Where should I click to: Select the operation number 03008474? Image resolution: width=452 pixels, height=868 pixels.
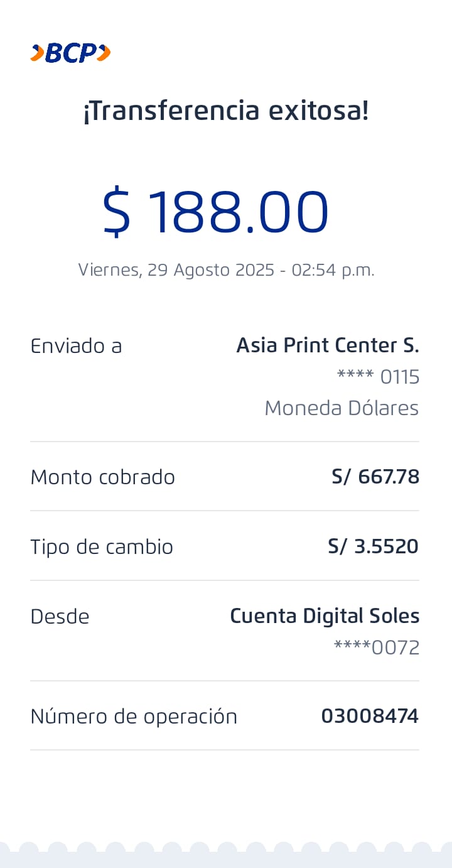pyautogui.click(x=370, y=716)
